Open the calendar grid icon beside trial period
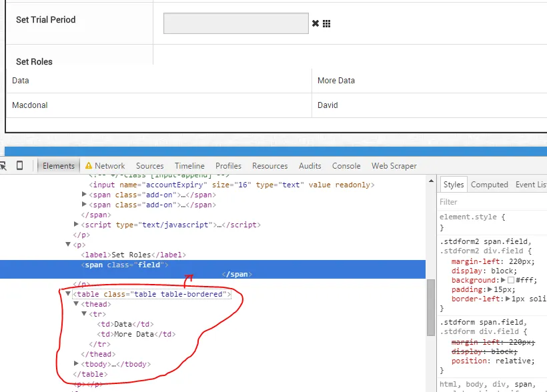 point(326,23)
